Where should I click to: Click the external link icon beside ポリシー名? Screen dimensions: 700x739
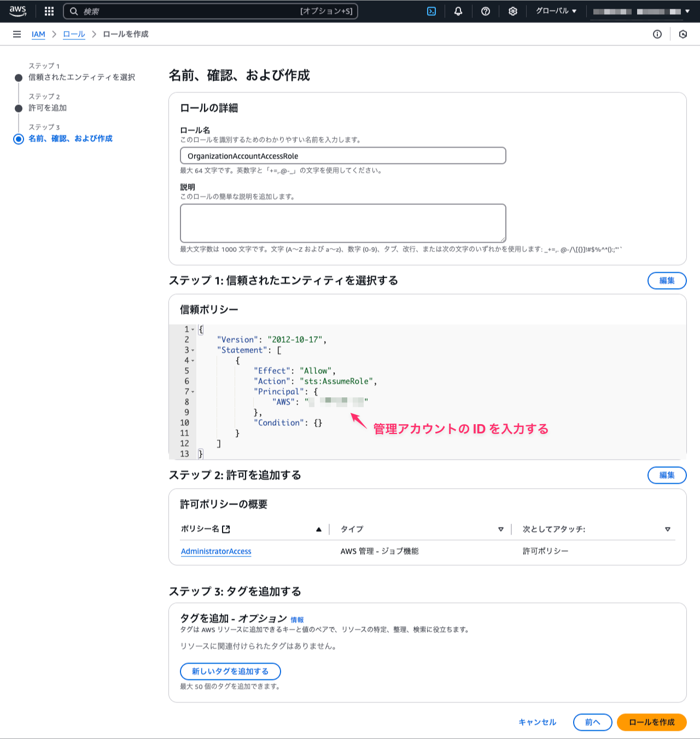coord(226,529)
